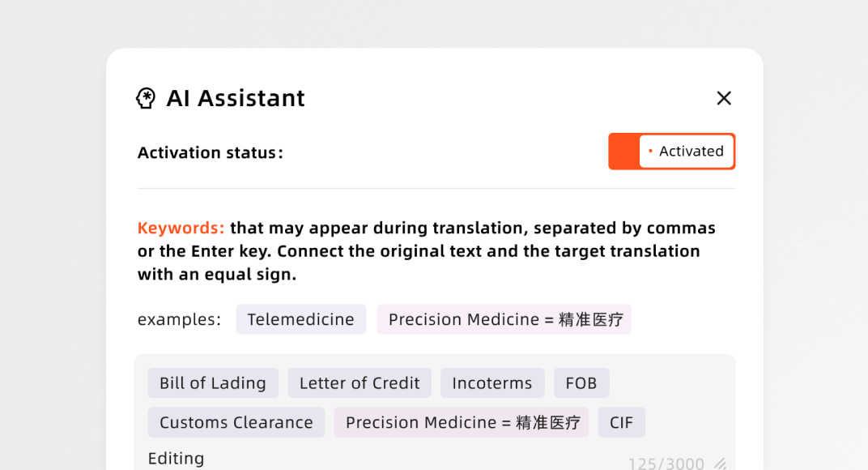Click the orange Keywords label
The width and height of the screenshot is (868, 470).
pos(181,228)
